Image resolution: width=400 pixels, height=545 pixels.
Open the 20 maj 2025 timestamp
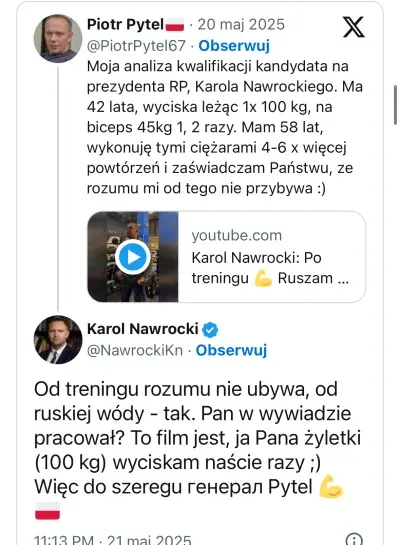click(x=241, y=25)
